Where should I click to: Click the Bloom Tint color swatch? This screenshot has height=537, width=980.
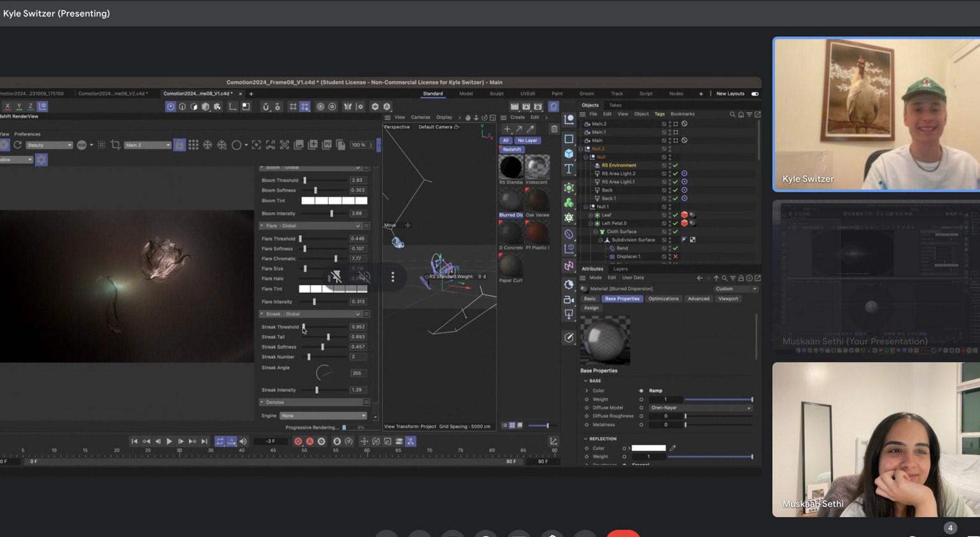pyautogui.click(x=334, y=201)
